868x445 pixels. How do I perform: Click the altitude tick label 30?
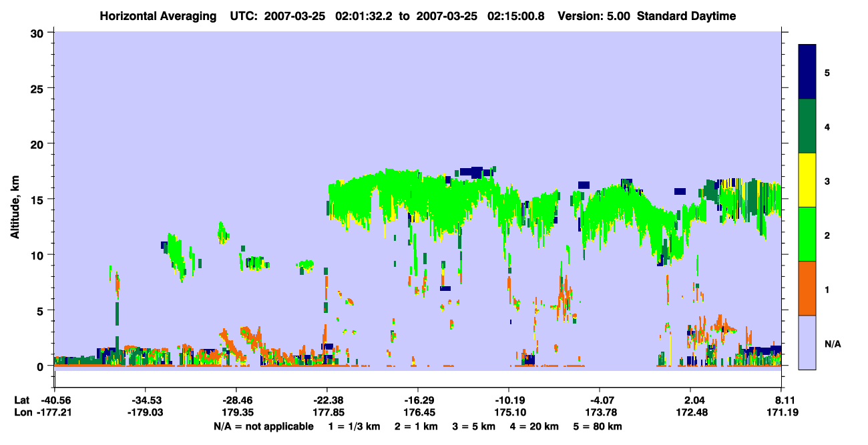click(39, 33)
